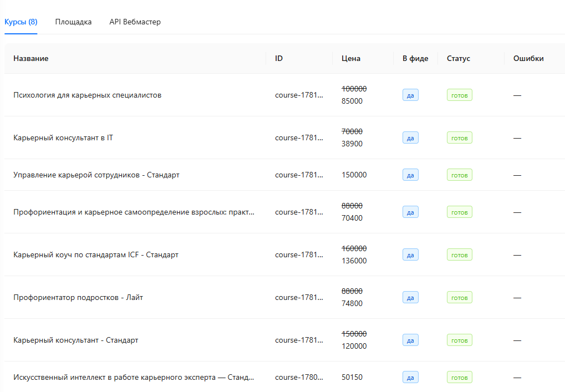Click the Цена column header
565x392 pixels.
coord(351,58)
